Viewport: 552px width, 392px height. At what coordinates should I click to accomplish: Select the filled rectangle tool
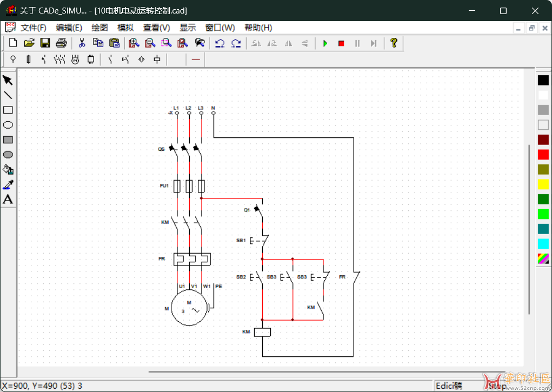[8, 140]
